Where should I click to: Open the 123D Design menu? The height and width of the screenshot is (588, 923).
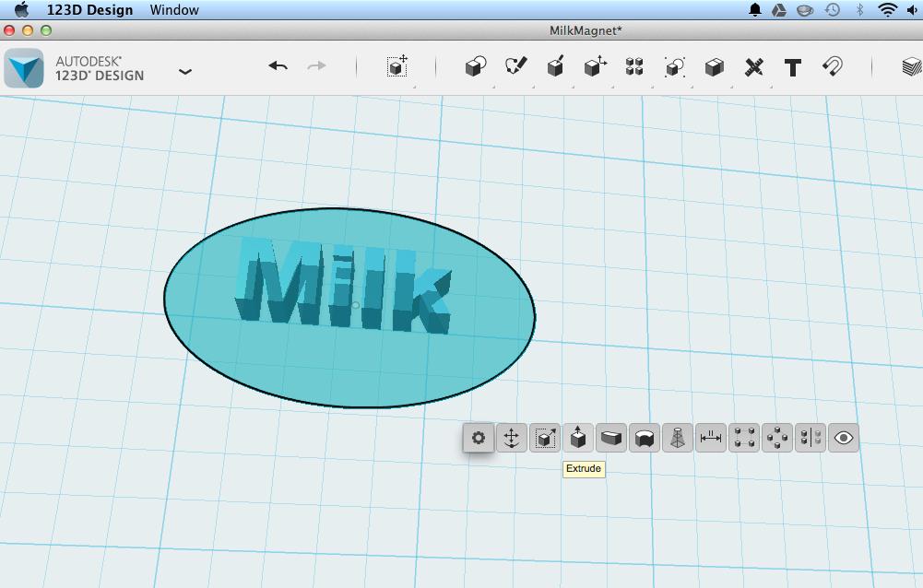pos(89,10)
